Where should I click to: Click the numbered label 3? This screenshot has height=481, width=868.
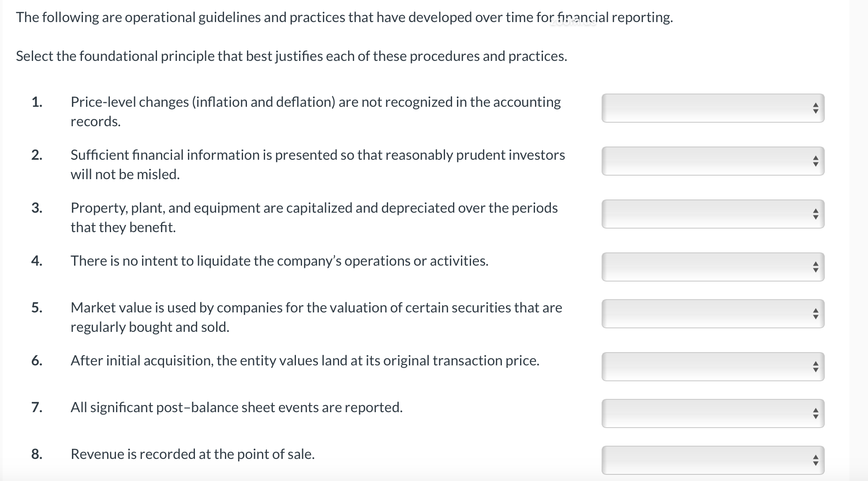point(37,207)
